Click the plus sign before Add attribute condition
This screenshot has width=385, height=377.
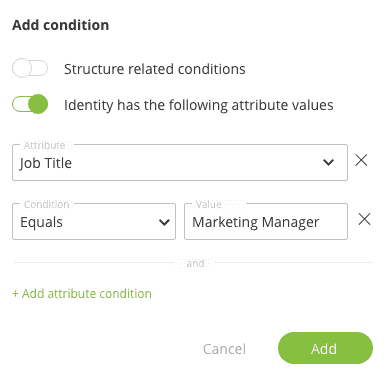15,294
